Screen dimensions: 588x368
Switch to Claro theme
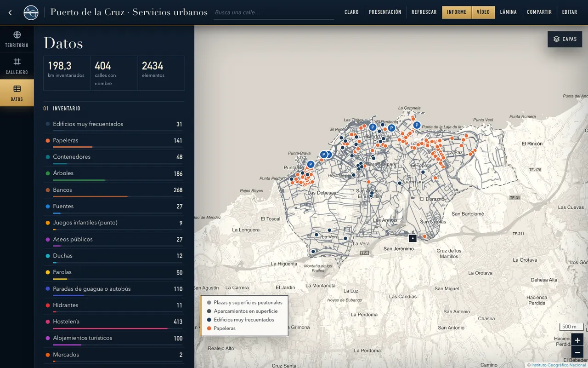click(x=351, y=12)
